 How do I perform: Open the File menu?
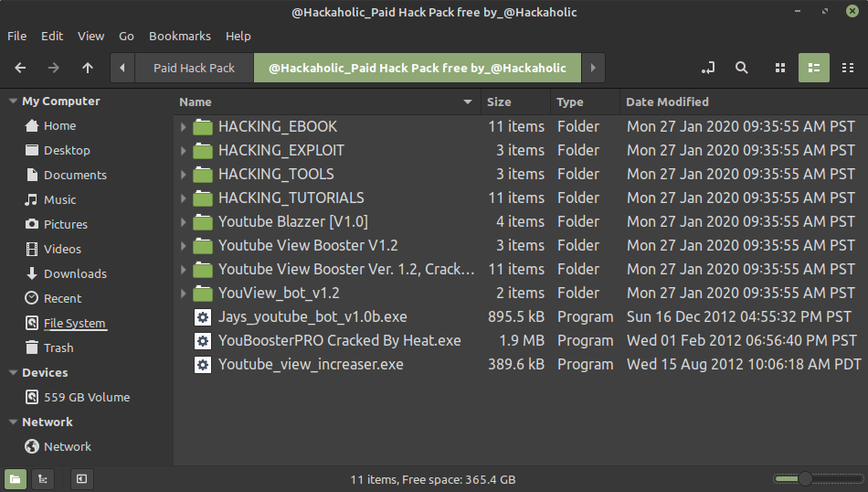click(16, 36)
